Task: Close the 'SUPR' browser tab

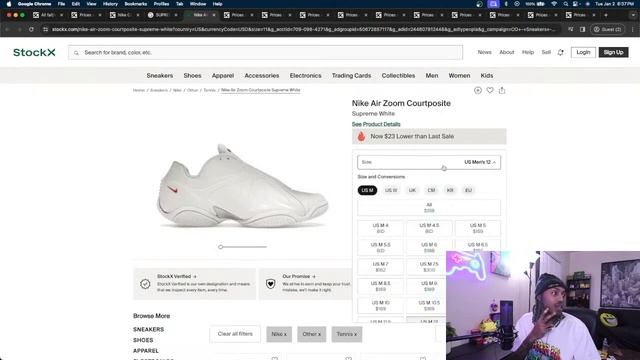Action: point(176,15)
